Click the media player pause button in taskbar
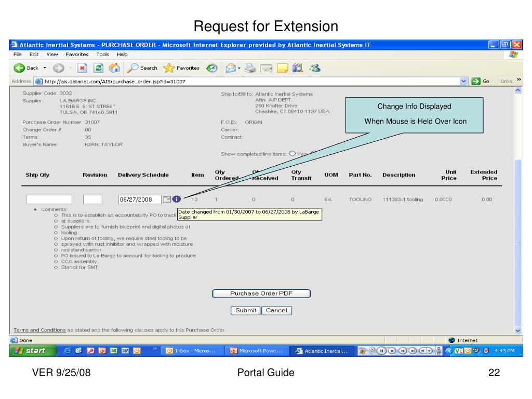This screenshot has width=532, height=399. point(382,351)
